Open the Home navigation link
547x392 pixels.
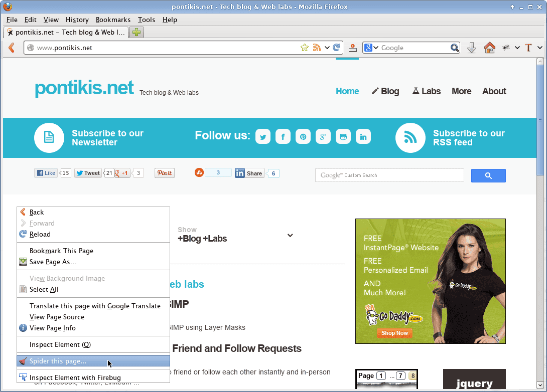click(347, 91)
